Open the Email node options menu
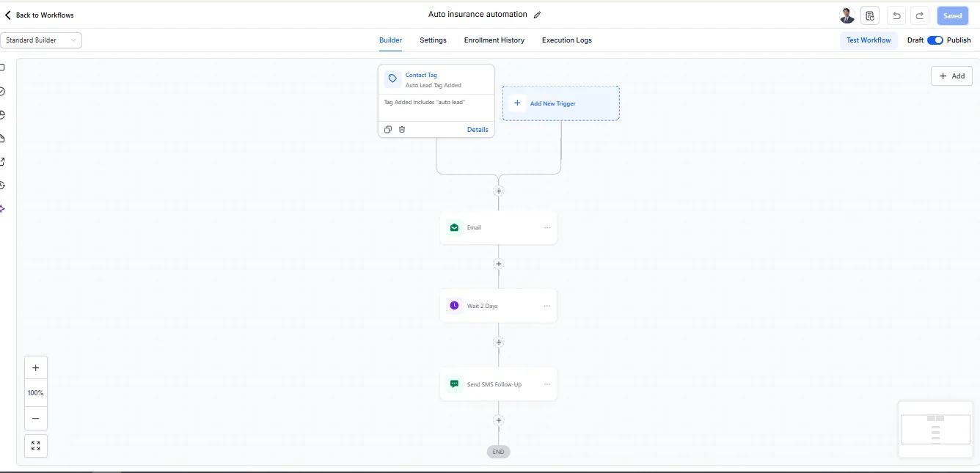The width and height of the screenshot is (980, 473). click(x=547, y=227)
